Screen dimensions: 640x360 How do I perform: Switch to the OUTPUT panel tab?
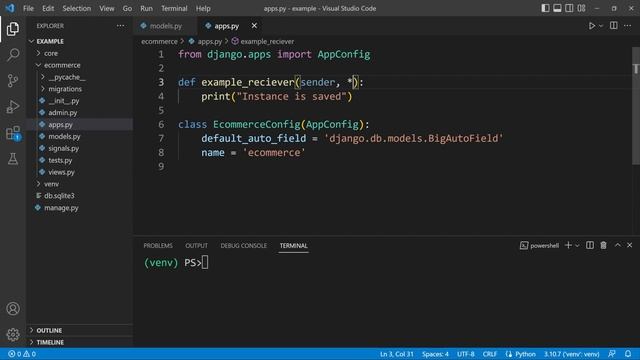196,245
